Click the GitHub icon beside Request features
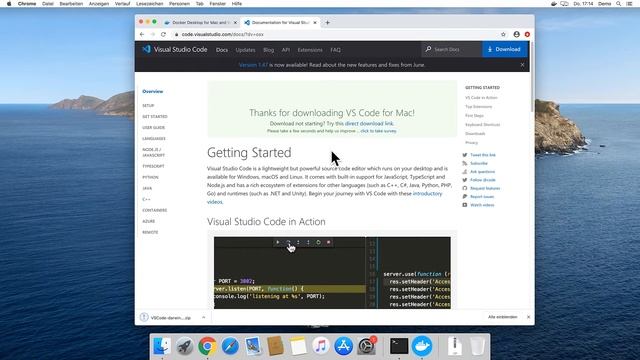 pos(464,188)
